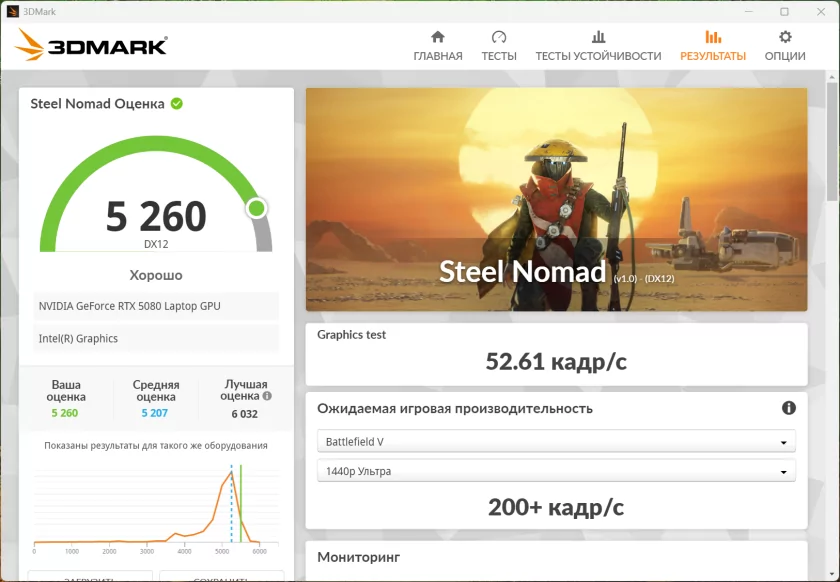Click the 3DMark logo in the header
840x582 pixels.
click(92, 45)
